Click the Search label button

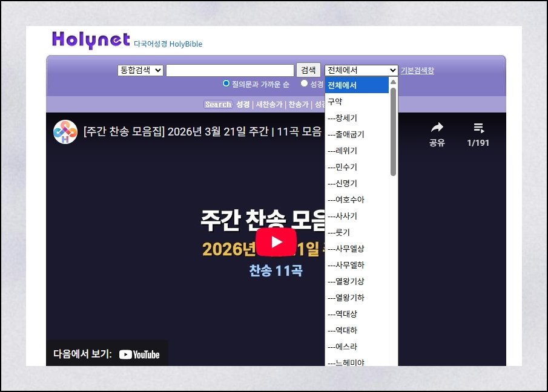click(219, 105)
